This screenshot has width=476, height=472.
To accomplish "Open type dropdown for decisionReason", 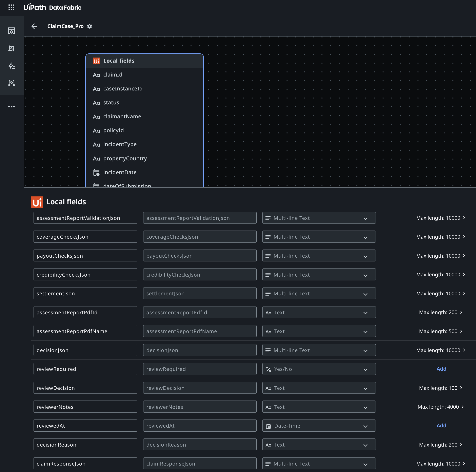I will [x=319, y=445].
